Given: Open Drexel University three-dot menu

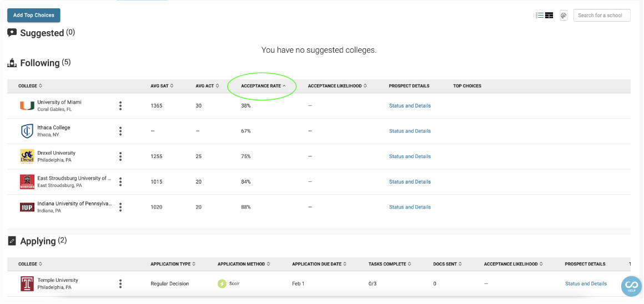Looking at the screenshot, I should pyautogui.click(x=120, y=156).
